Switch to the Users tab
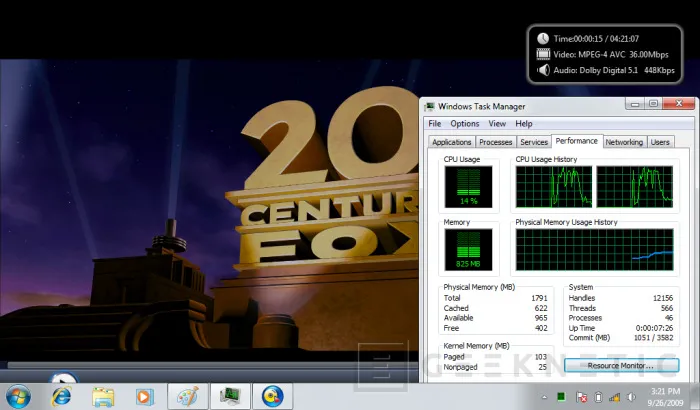The height and width of the screenshot is (410, 700). pyautogui.click(x=660, y=142)
